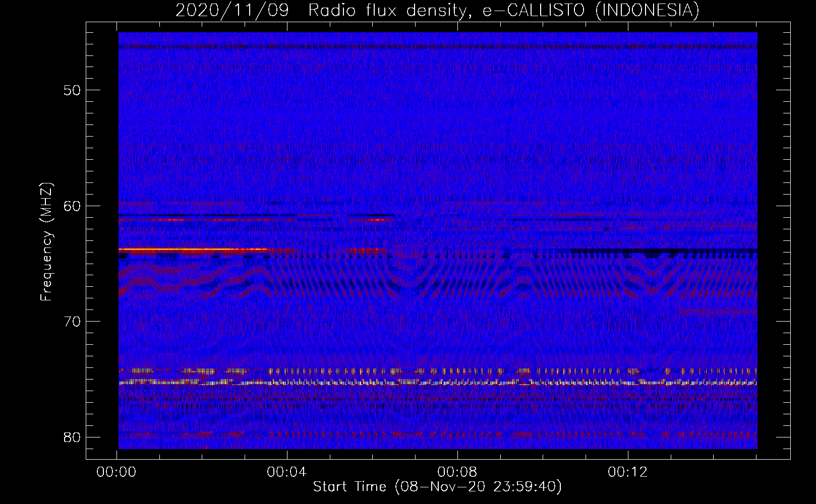Click the 00:08 time tick label

tap(457, 472)
